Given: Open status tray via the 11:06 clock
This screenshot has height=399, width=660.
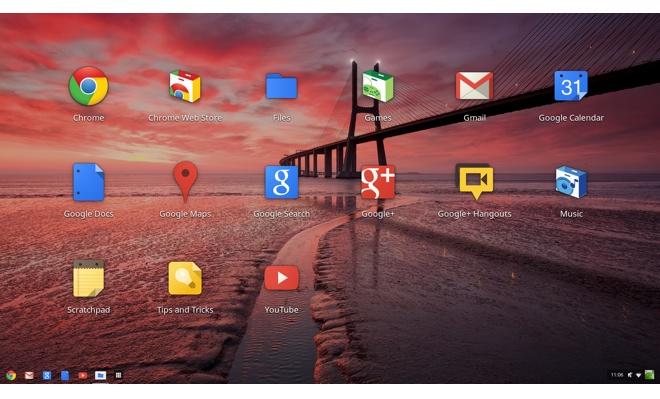Looking at the screenshot, I should [x=617, y=375].
